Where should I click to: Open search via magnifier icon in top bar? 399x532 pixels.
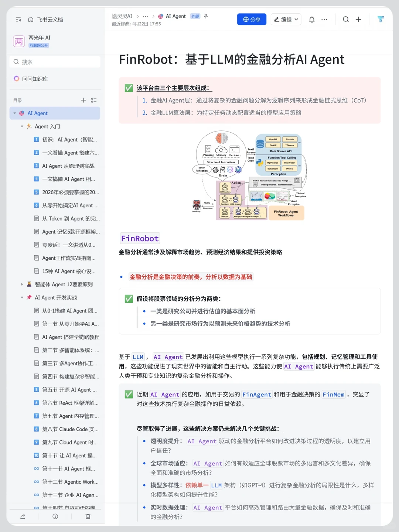(346, 20)
